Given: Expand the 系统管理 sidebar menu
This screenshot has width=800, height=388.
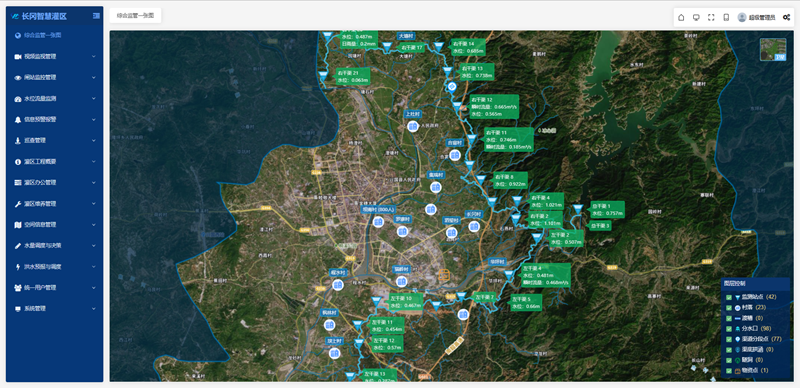Looking at the screenshot, I should 55,309.
